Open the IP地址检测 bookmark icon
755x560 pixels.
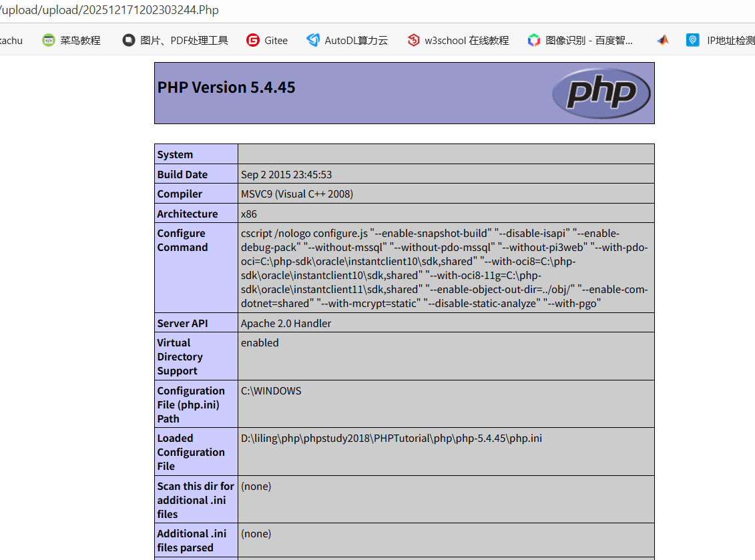tap(693, 40)
